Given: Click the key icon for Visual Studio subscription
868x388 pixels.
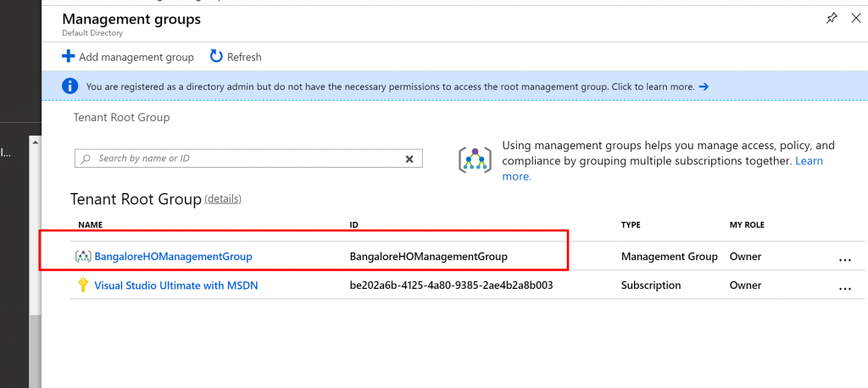Looking at the screenshot, I should pyautogui.click(x=83, y=285).
